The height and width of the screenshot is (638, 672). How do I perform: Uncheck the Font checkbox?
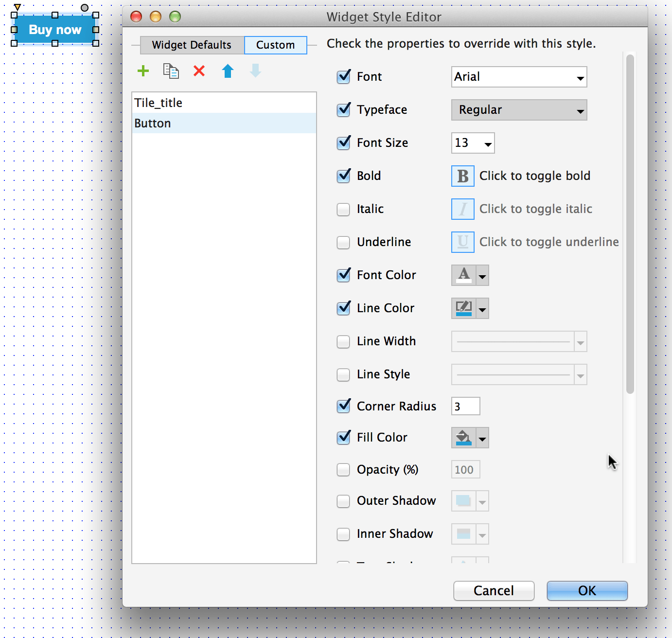[344, 77]
